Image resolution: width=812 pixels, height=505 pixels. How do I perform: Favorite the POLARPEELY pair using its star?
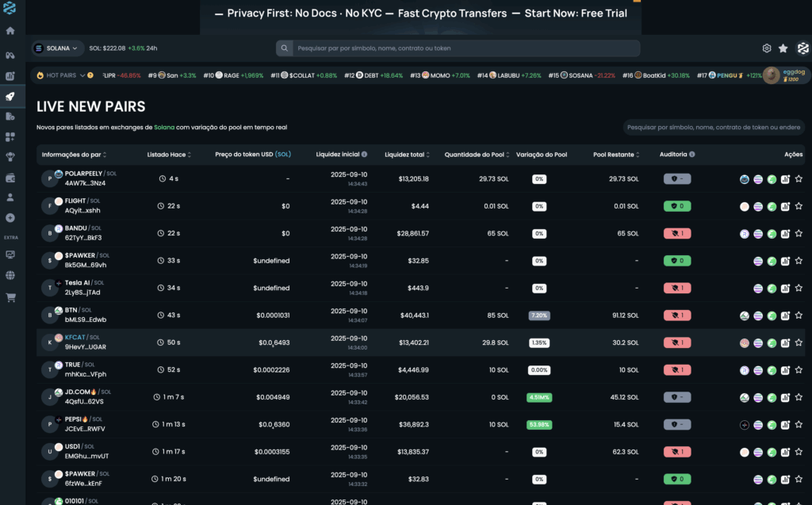(x=797, y=178)
